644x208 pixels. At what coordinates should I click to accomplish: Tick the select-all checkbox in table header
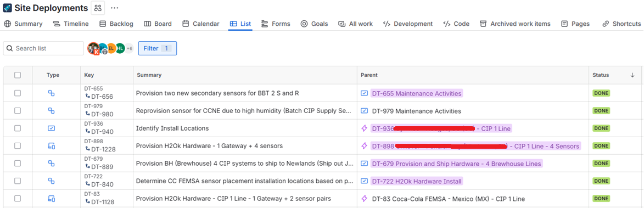17,75
